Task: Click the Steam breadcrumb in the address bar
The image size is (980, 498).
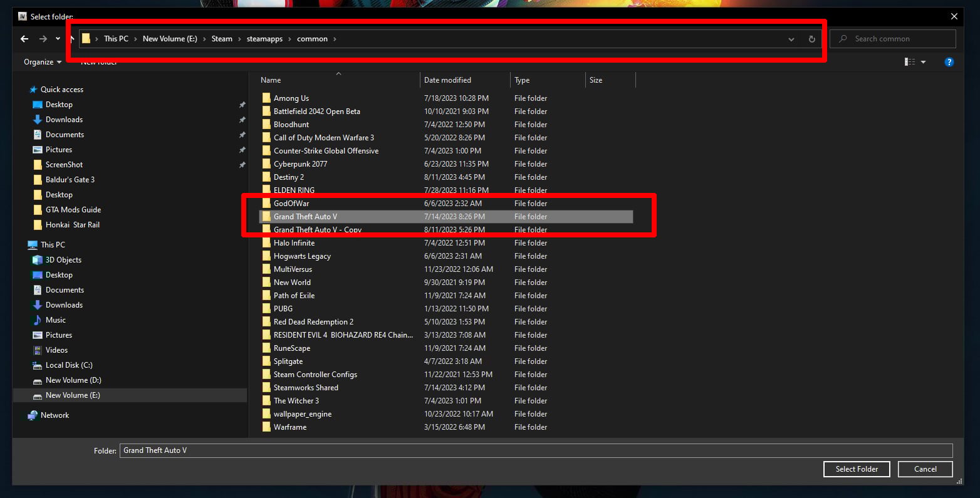Action: [x=222, y=38]
